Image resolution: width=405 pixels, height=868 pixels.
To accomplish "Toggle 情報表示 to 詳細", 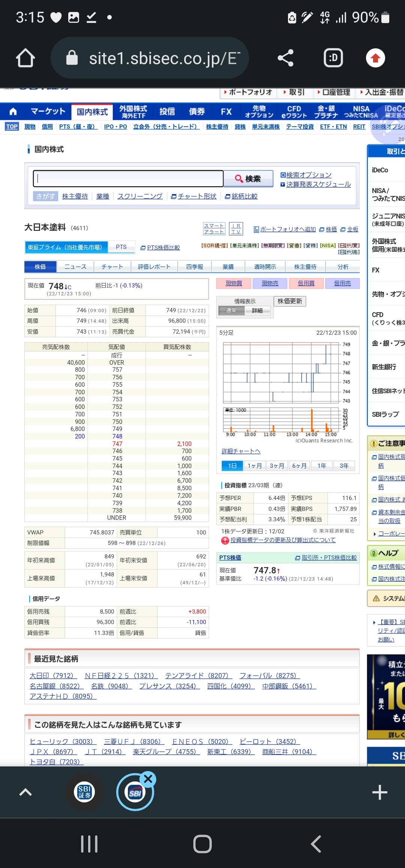I will pyautogui.click(x=257, y=311).
